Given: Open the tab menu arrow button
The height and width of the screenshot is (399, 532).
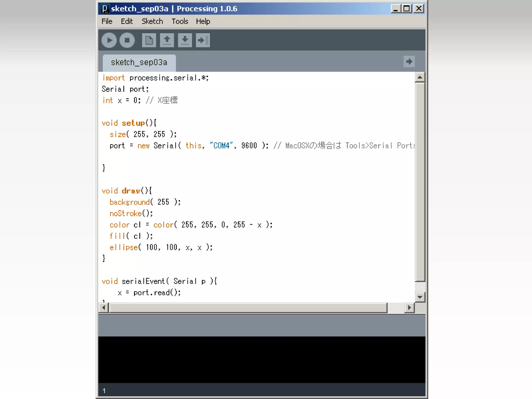Looking at the screenshot, I should (409, 62).
